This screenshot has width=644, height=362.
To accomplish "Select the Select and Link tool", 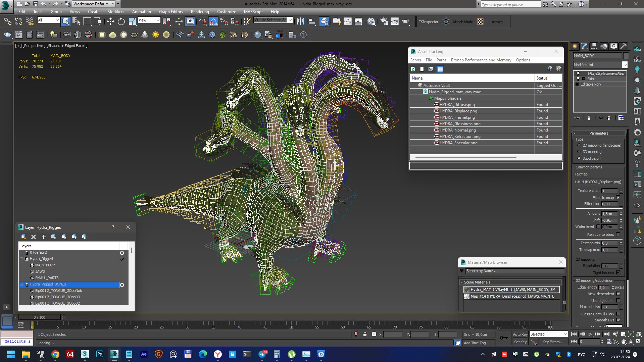I will (x=7, y=21).
